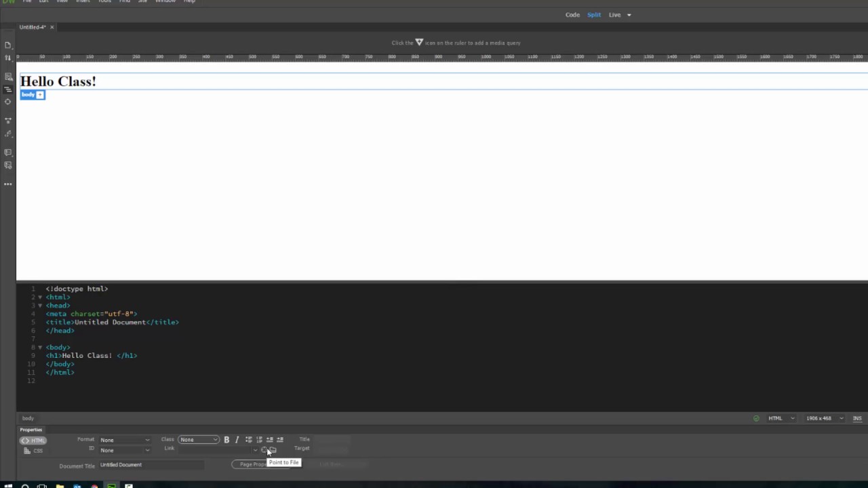The width and height of the screenshot is (868, 488).
Task: Open File Explorer from taskbar
Action: [x=60, y=485]
